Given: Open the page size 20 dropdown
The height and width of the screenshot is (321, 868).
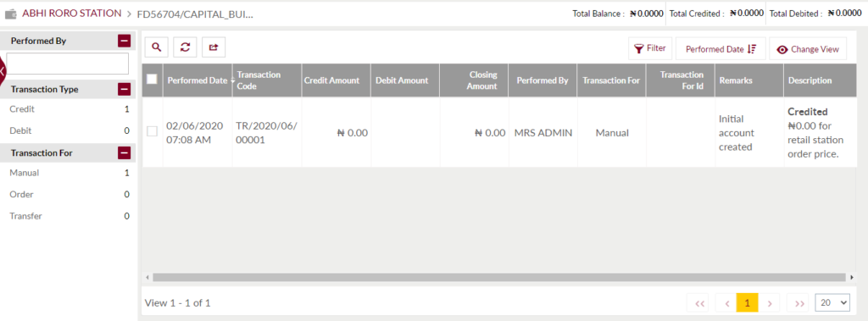Looking at the screenshot, I should (x=832, y=302).
